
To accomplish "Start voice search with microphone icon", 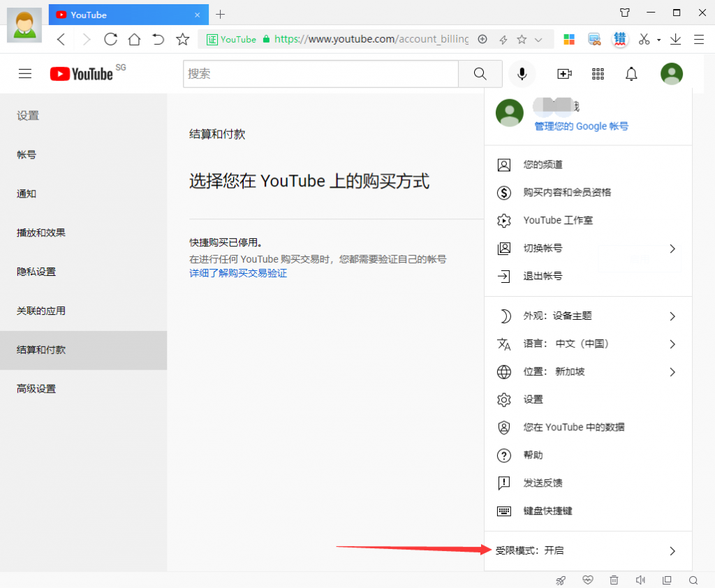I will tap(522, 73).
